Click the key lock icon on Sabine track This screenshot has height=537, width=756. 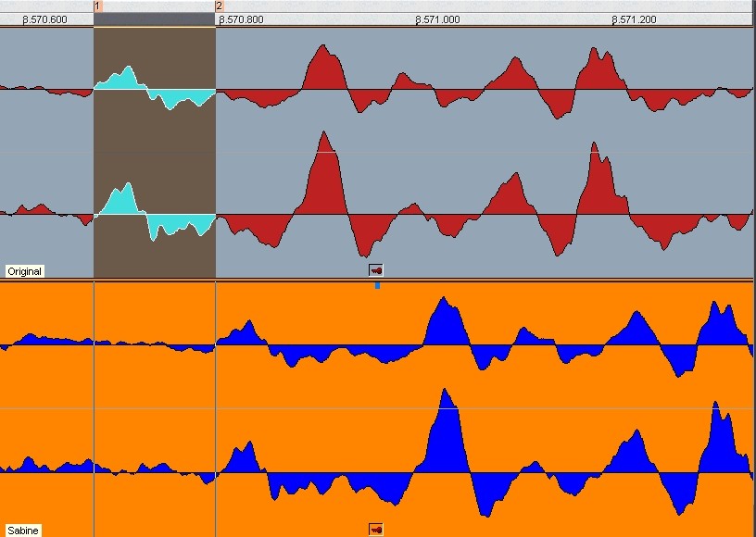(376, 530)
